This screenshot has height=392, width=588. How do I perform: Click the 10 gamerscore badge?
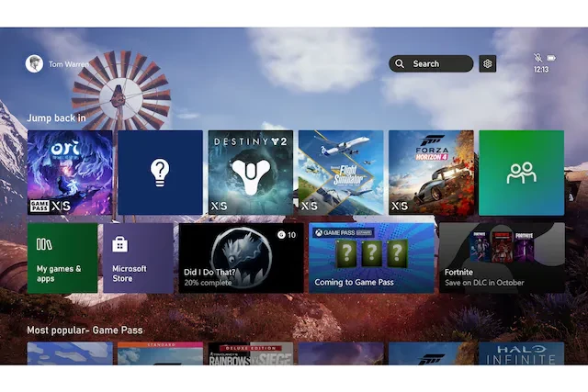point(287,235)
